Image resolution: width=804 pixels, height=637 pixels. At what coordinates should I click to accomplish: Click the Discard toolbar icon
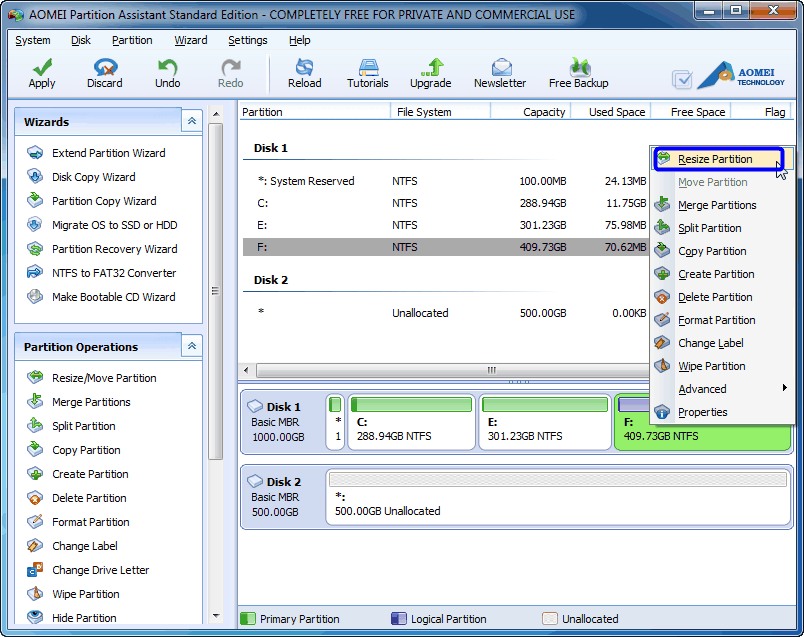coord(105,67)
